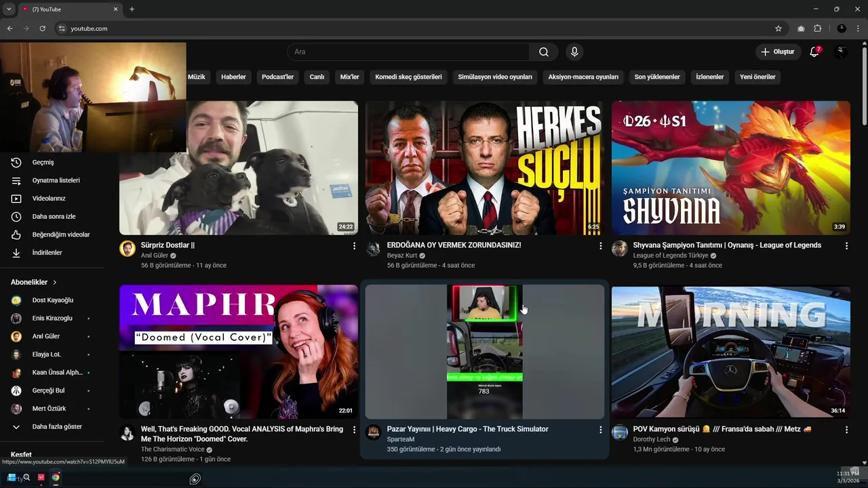
Task: Select the Son yüklenenler chip
Action: coord(657,77)
